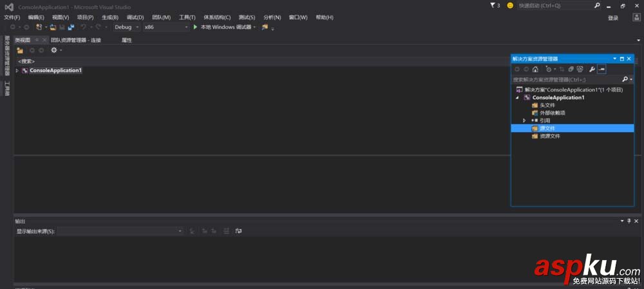Open the 文件(F) menu
This screenshot has height=289, width=644.
[12, 17]
